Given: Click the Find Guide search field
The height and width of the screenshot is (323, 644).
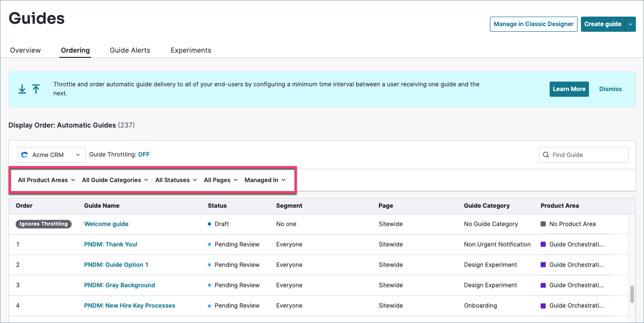Looking at the screenshot, I should (584, 155).
